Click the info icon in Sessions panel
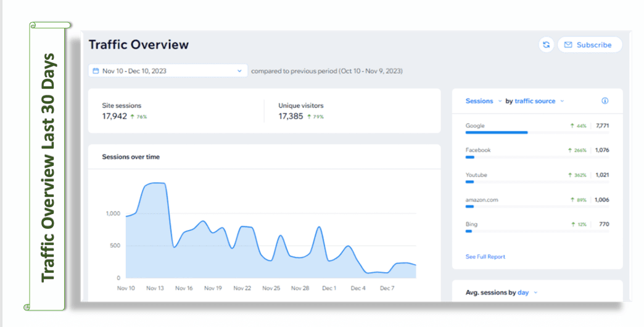The width and height of the screenshot is (644, 327). pyautogui.click(x=605, y=101)
